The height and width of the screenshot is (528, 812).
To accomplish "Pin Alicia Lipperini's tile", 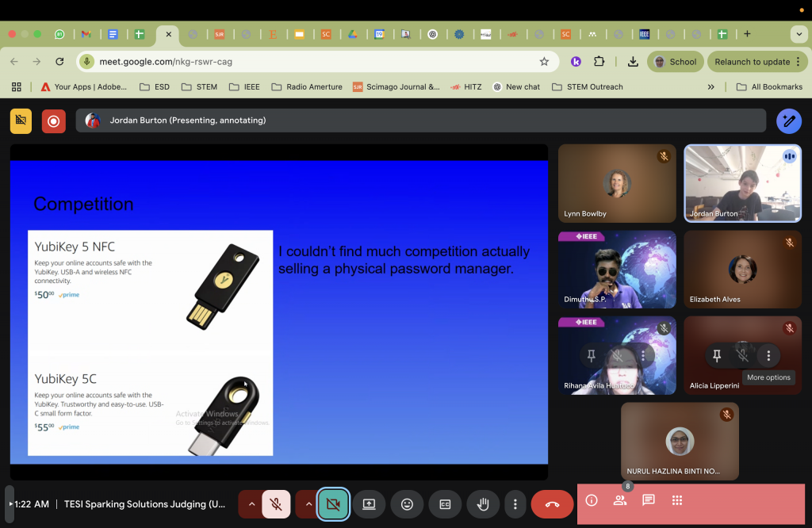I will pyautogui.click(x=717, y=356).
